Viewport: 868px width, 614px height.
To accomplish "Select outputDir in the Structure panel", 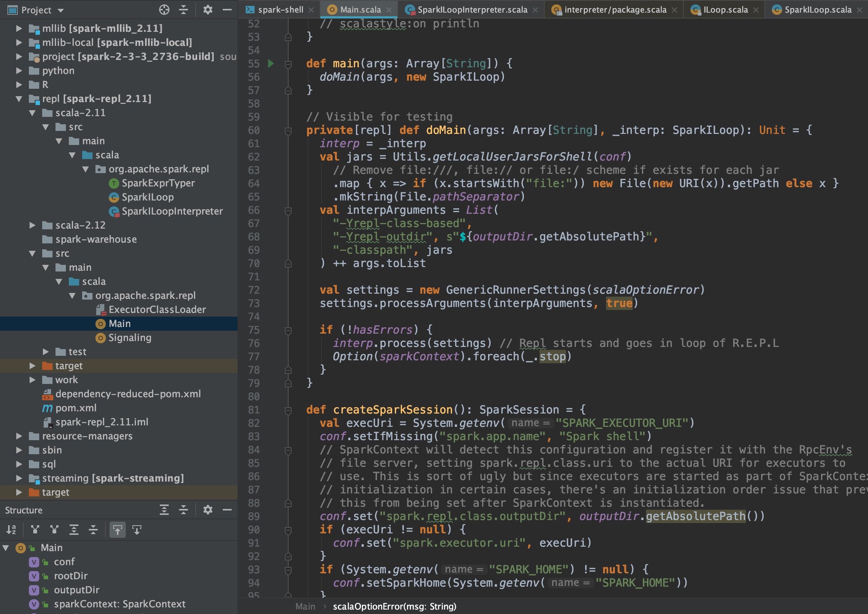I will tap(77, 590).
